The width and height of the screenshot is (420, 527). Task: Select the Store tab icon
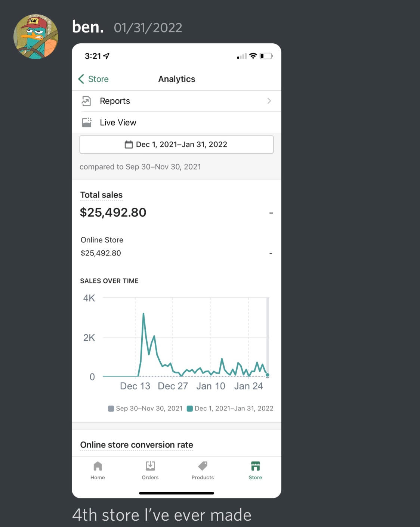point(255,466)
